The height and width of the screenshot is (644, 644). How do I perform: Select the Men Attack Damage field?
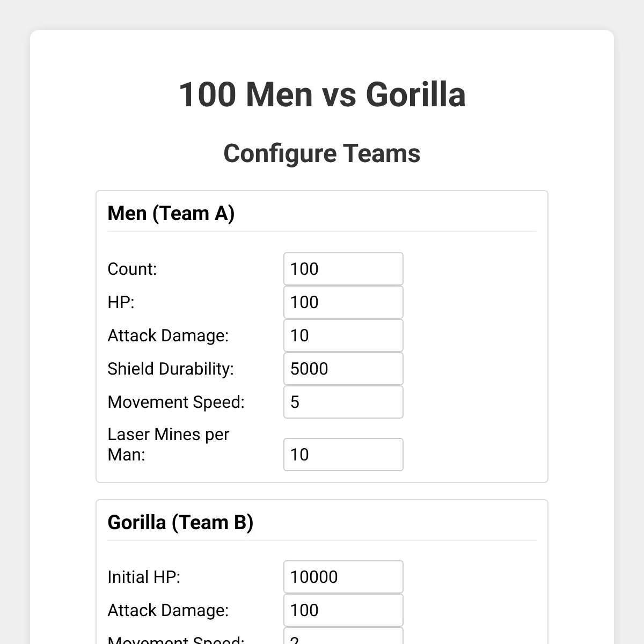343,335
